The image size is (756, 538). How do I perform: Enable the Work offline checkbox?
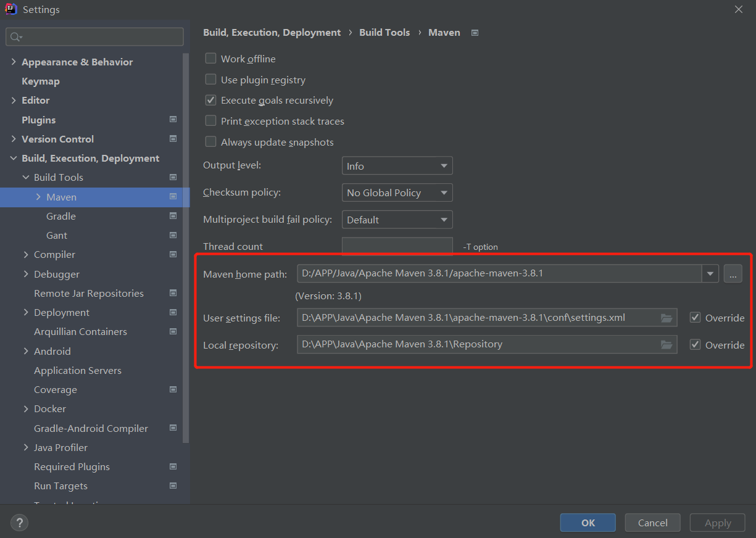tap(210, 59)
